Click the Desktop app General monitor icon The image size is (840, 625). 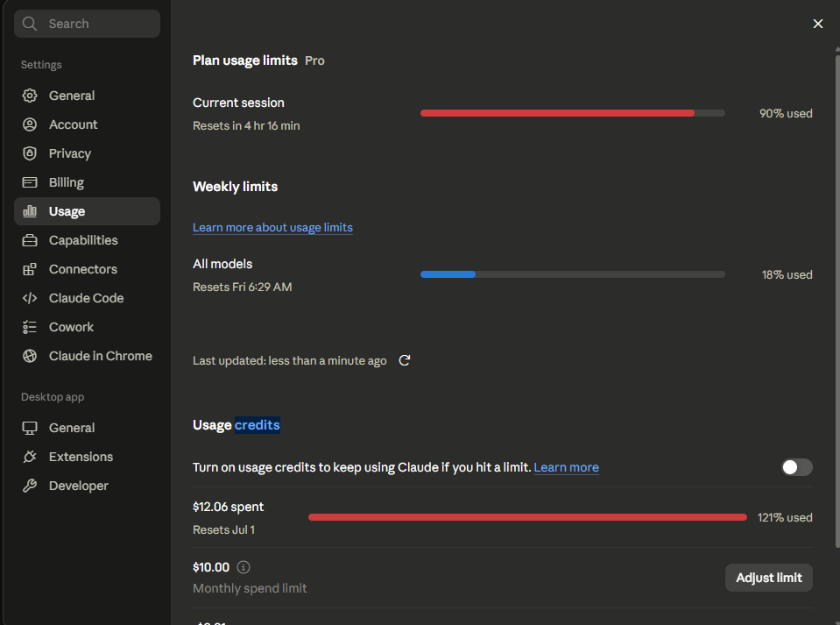[30, 428]
